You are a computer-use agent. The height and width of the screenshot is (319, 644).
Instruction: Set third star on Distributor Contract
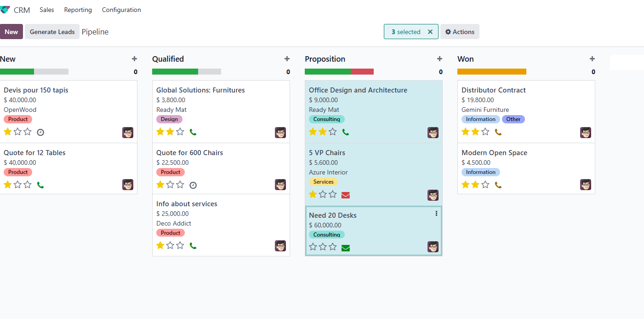(x=485, y=132)
